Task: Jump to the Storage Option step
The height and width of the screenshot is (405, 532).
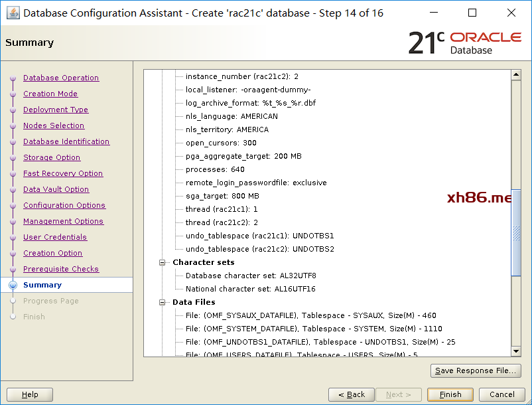Action: [x=52, y=157]
